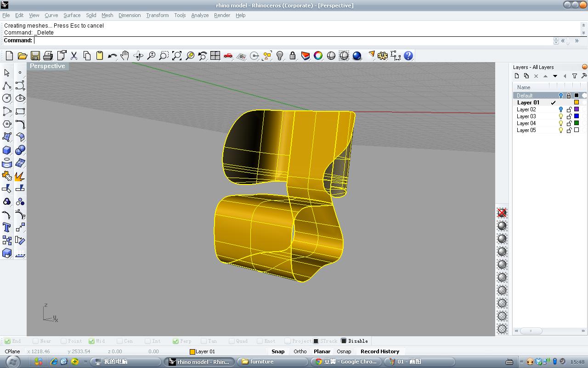588x368 pixels.
Task: Click the Lock padlock icon in toolbar
Action: (292, 56)
